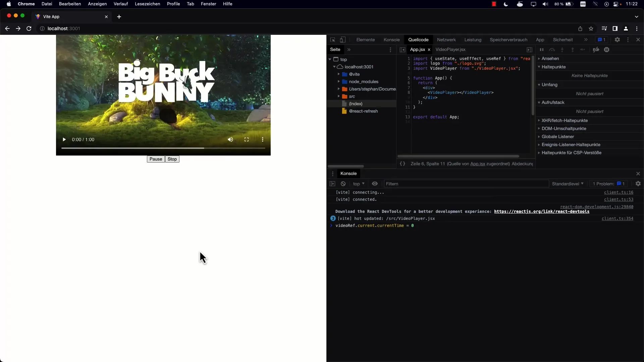Image resolution: width=644 pixels, height=362 pixels.
Task: Click the share page icon in address bar
Action: tap(580, 28)
